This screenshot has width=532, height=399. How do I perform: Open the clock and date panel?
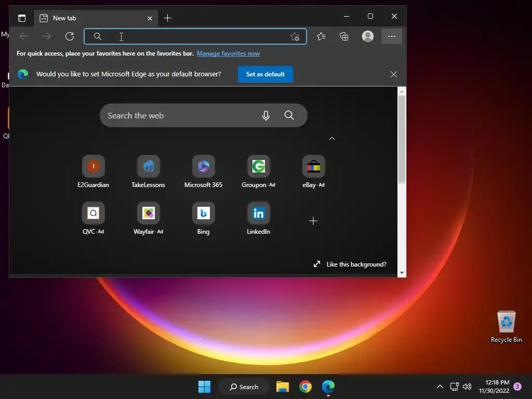pos(494,387)
